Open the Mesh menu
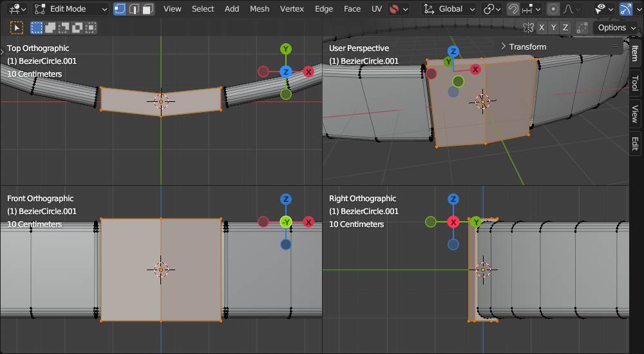The height and width of the screenshot is (354, 644). point(260,8)
